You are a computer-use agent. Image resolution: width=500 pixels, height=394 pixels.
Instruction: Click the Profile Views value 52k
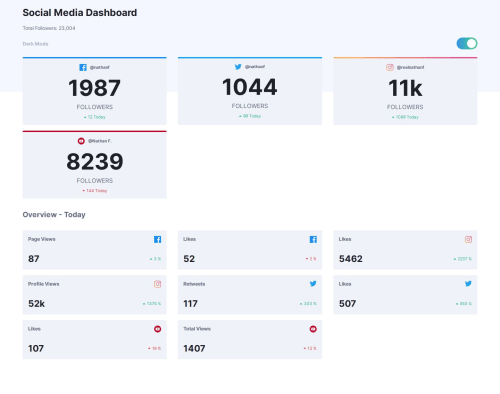(36, 304)
